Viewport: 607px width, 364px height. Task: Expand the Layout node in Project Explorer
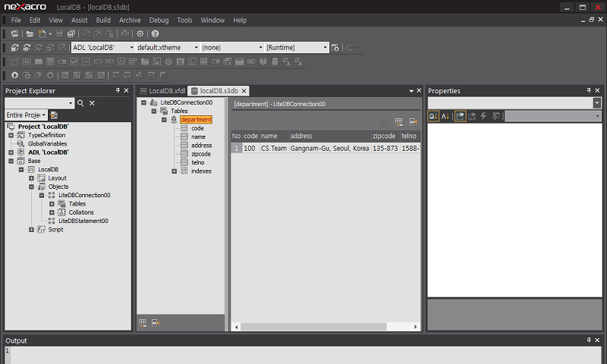[31, 178]
